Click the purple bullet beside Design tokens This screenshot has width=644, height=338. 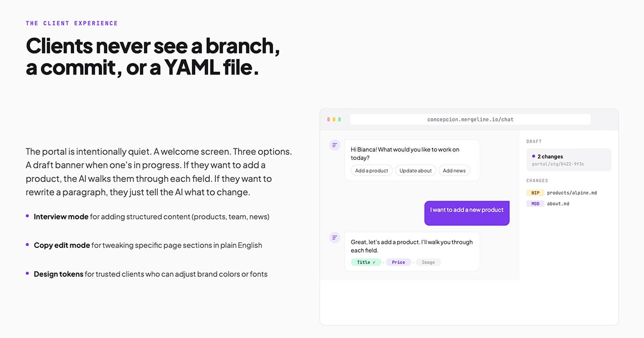pos(27,274)
